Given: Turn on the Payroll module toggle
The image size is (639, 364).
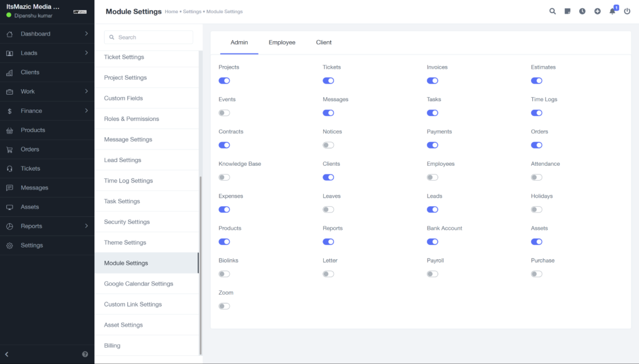Looking at the screenshot, I should pyautogui.click(x=432, y=274).
